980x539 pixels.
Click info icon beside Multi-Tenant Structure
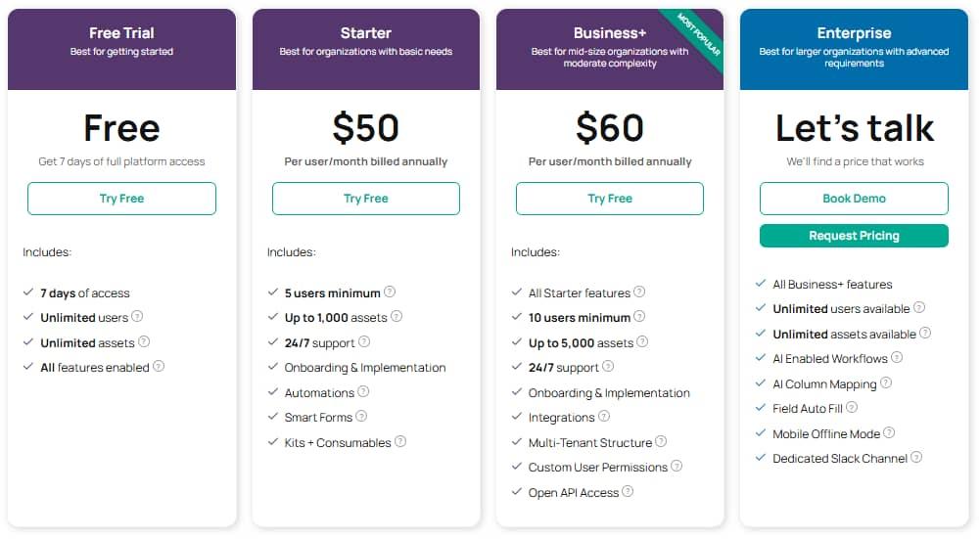[661, 442]
